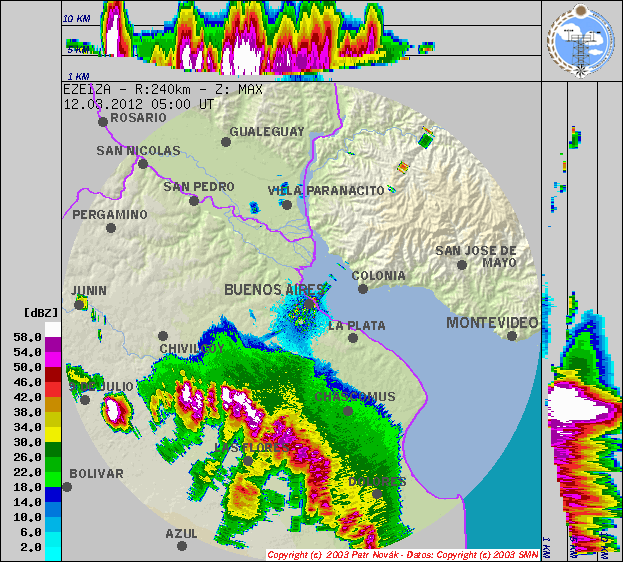Screen dimensions: 623x562
Task: Click the Dolores city marker dot
Action: 377,494
